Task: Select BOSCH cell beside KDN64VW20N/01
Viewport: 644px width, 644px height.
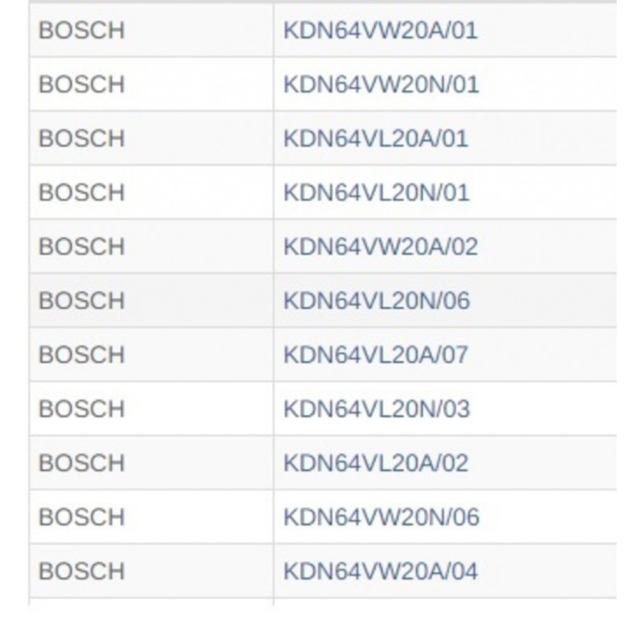Action: (151, 85)
